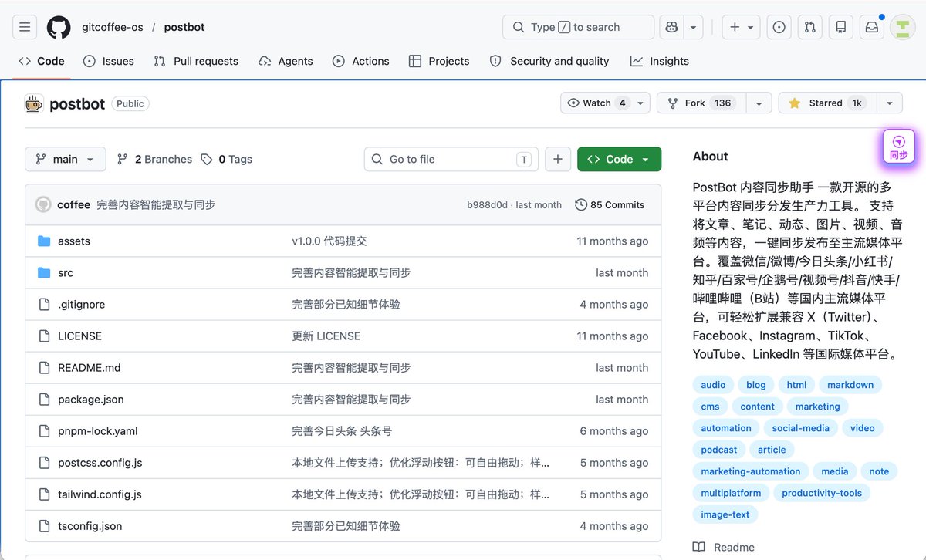Open Security and quality tab
Image resolution: width=926 pixels, height=560 pixels.
(549, 61)
